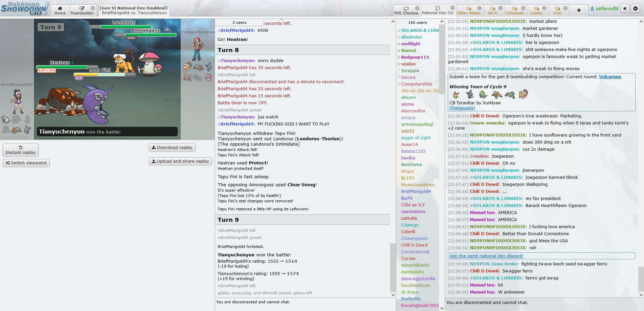Open the sithred8 username menu
644x311 pixels.
[x=604, y=9]
